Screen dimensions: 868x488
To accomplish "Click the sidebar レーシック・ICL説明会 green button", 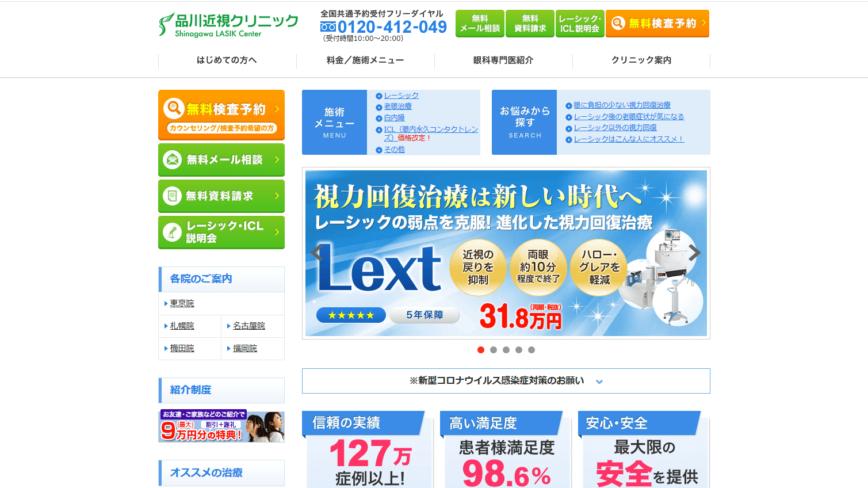I will (x=221, y=232).
